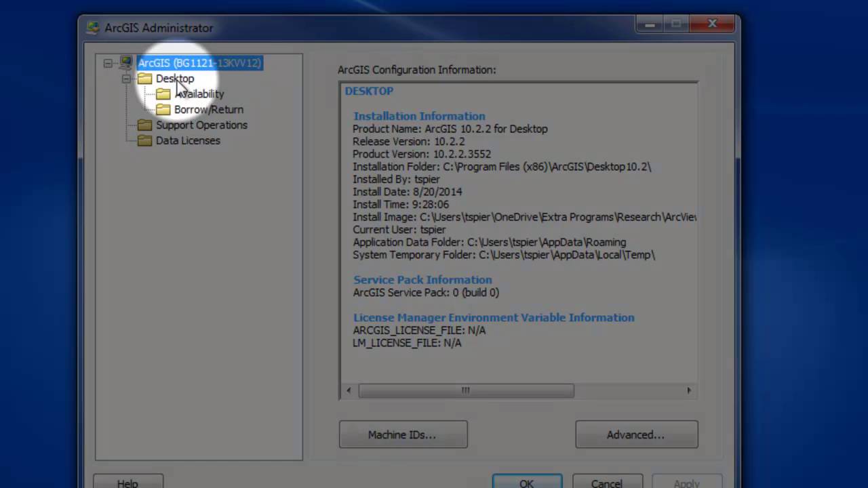Collapse the ArcGIS root tree node

click(x=108, y=63)
